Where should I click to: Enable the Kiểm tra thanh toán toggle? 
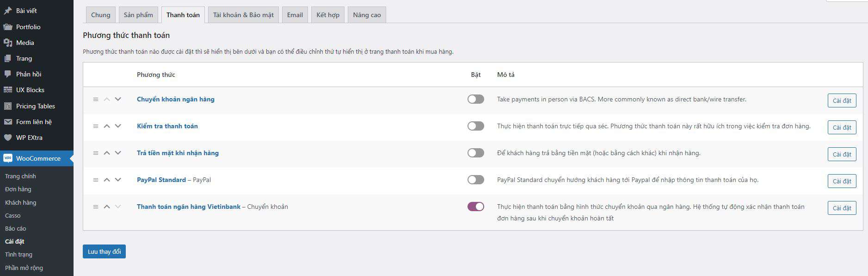tap(476, 126)
